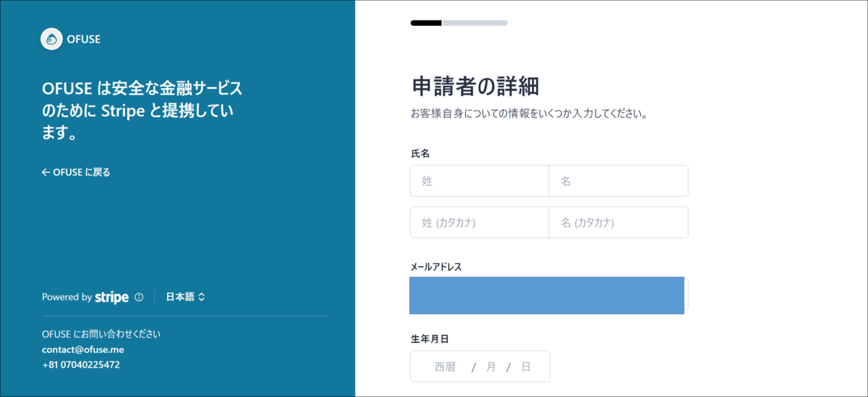868x397 pixels.
Task: Click the メールアドレス label
Action: coord(436,267)
